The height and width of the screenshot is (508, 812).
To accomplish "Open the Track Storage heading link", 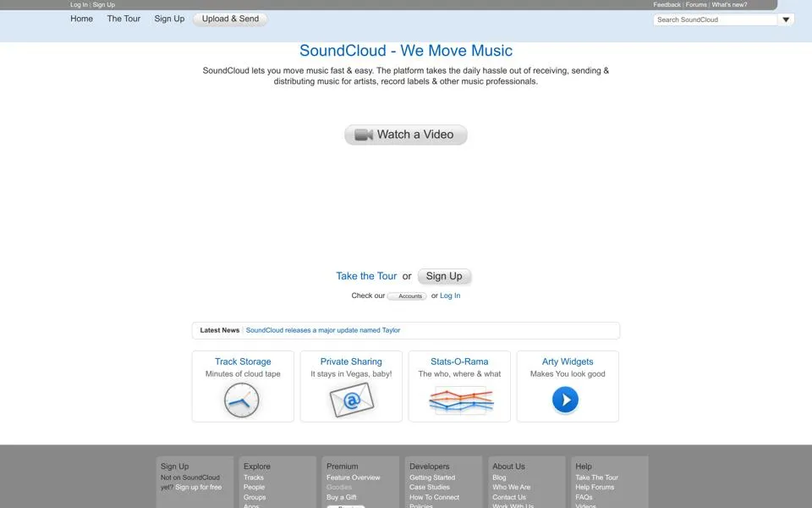I will [x=243, y=362].
